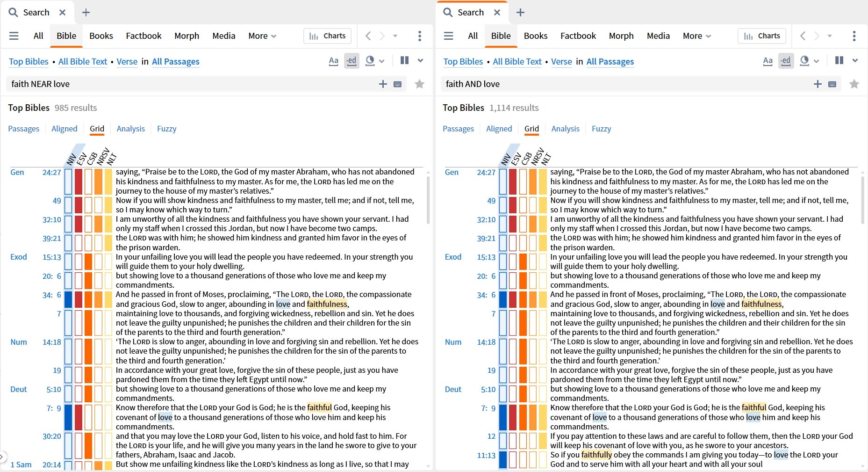Screen dimensions: 868x472
Task: Open Deut 11:13 reference in right grid
Action: coord(486,455)
